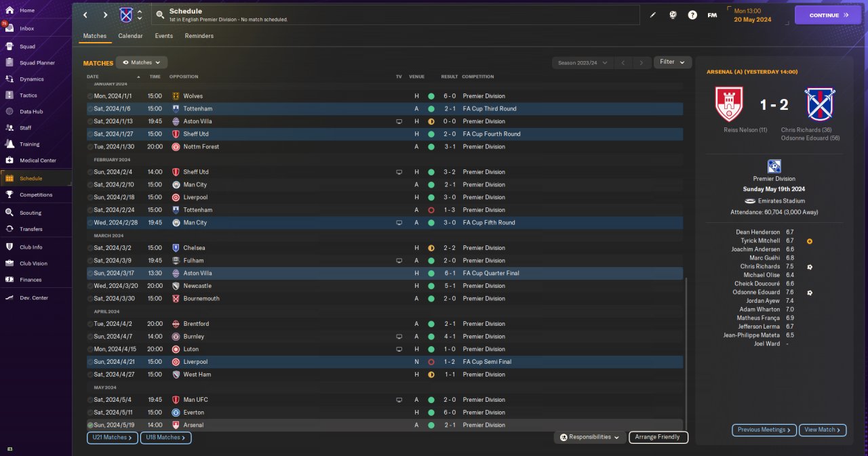This screenshot has height=456, width=868.
Task: Toggle the marker on Everton 2024/5/11 row
Action: click(x=90, y=412)
